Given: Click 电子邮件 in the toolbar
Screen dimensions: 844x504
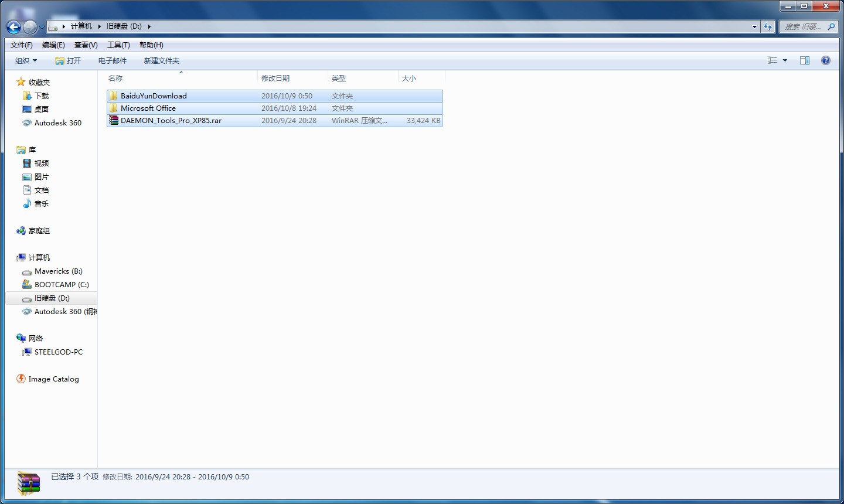Looking at the screenshot, I should click(x=113, y=60).
